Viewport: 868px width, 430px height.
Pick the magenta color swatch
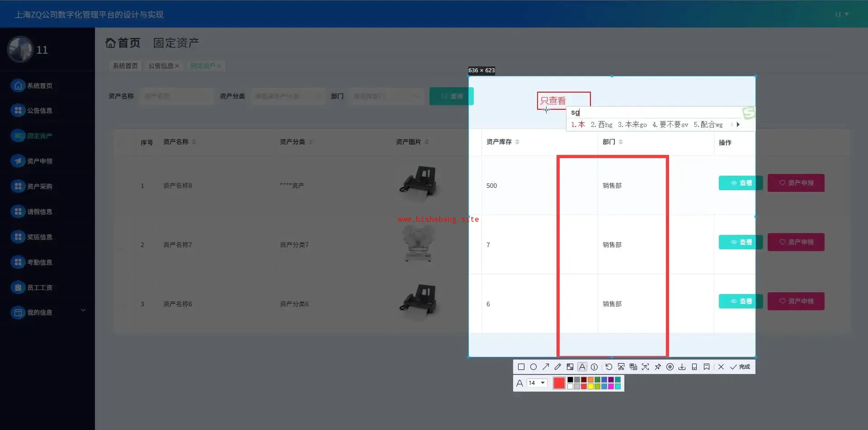pos(611,387)
